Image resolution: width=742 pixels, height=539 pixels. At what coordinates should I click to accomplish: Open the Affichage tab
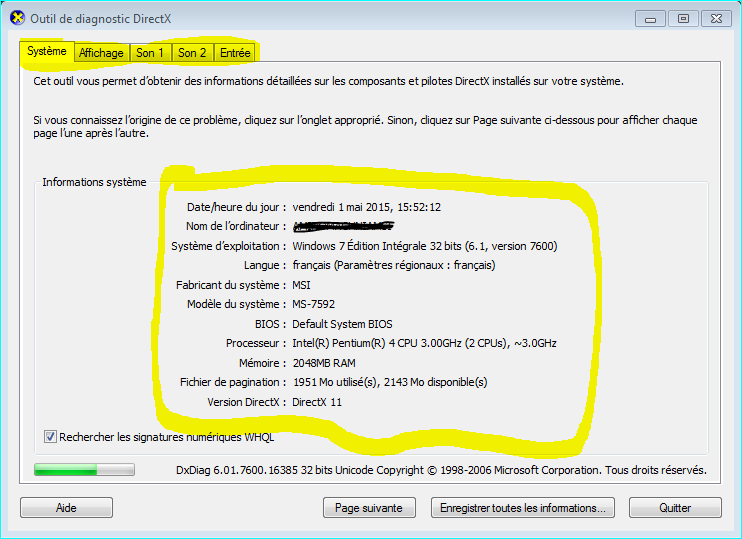tap(101, 53)
